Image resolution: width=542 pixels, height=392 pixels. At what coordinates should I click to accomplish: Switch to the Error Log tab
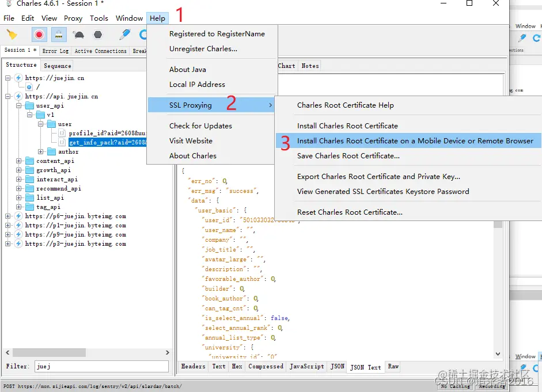[x=55, y=51]
